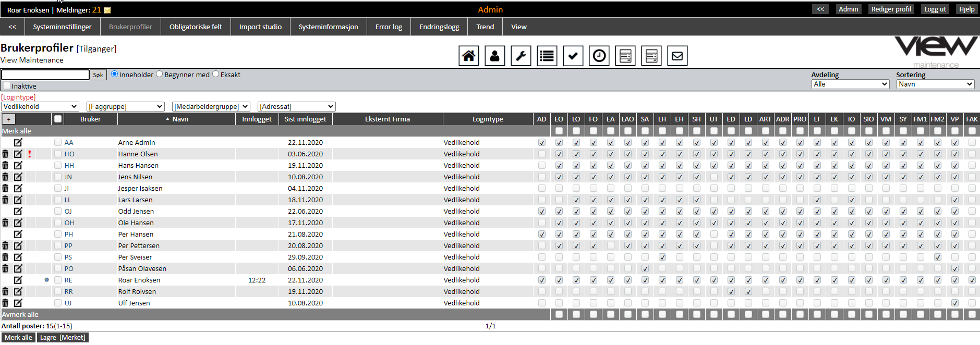
Task: Click the envelope mail icon in toolbar
Action: 677,56
